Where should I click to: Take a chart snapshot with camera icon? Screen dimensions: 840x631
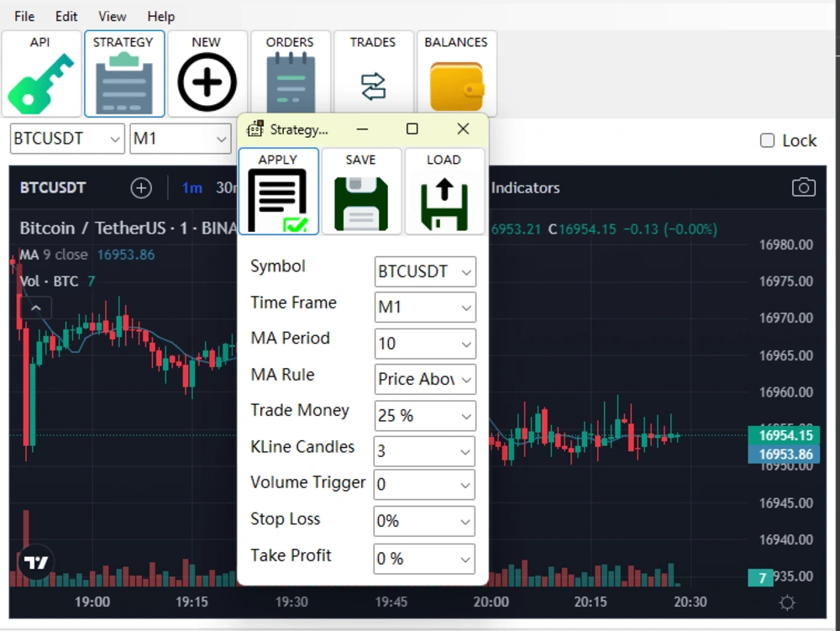[804, 187]
